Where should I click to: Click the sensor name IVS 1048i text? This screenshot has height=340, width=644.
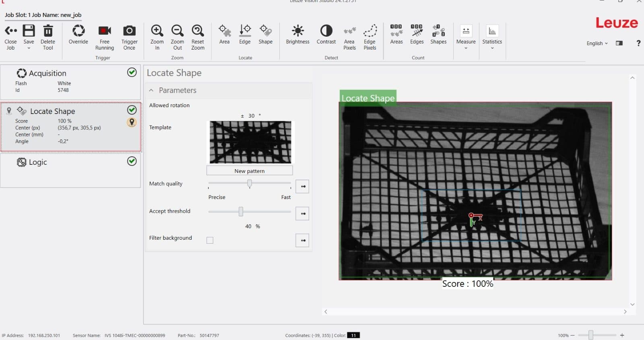pyautogui.click(x=135, y=335)
